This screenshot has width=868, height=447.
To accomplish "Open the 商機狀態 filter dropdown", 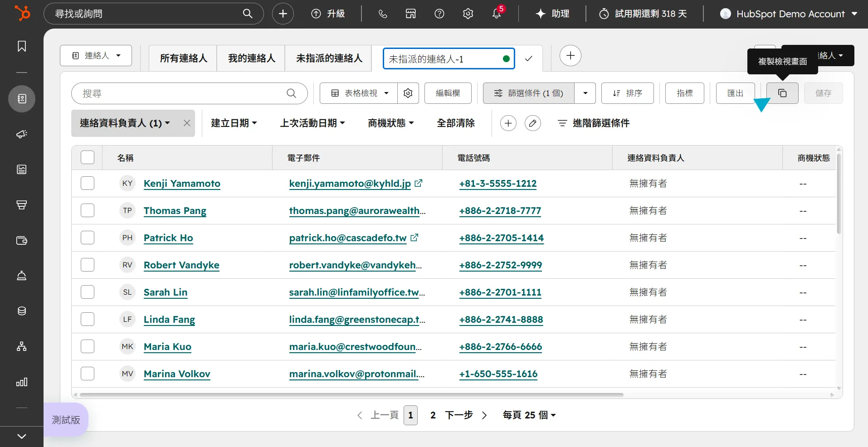I will pos(391,123).
